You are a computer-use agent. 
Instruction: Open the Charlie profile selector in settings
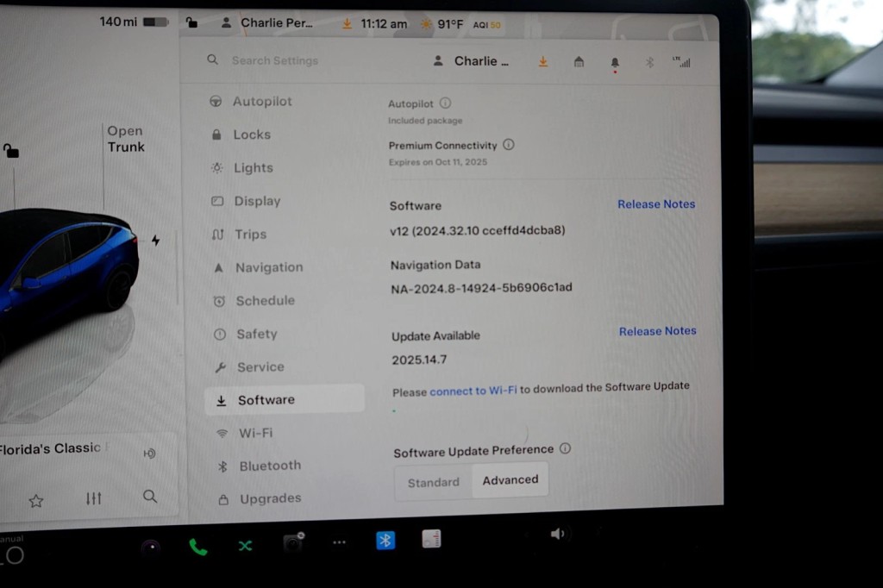click(x=472, y=61)
